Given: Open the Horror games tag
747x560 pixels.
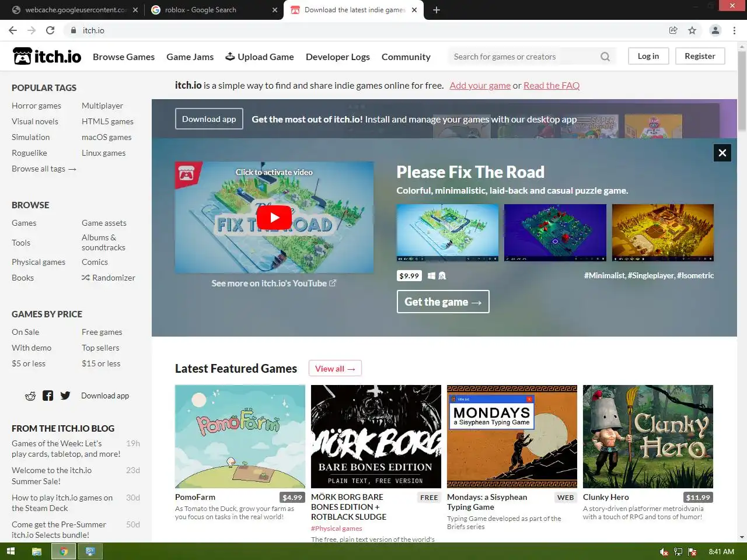Looking at the screenshot, I should (x=36, y=106).
